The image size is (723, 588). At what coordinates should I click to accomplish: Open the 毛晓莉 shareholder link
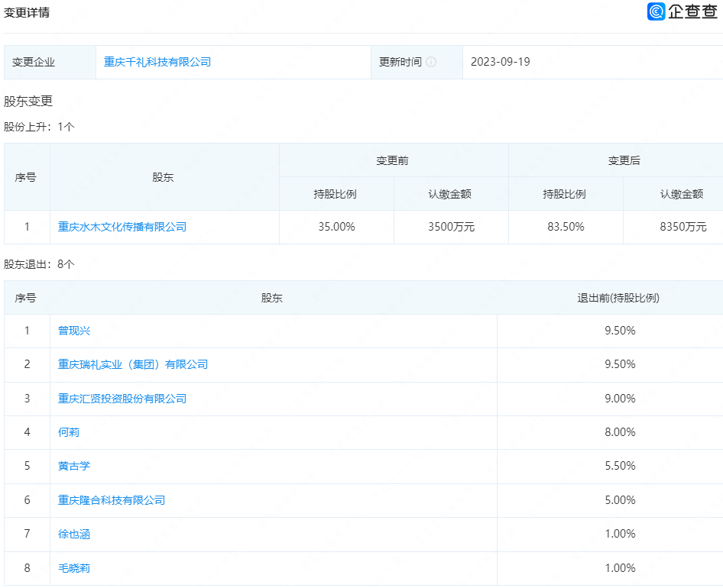(74, 568)
